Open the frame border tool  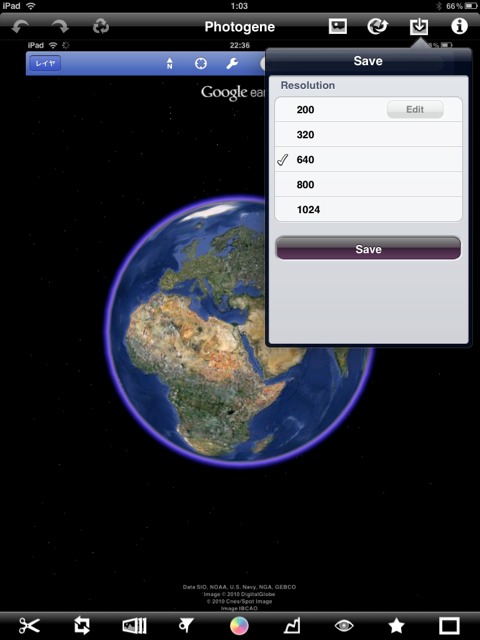(449, 625)
